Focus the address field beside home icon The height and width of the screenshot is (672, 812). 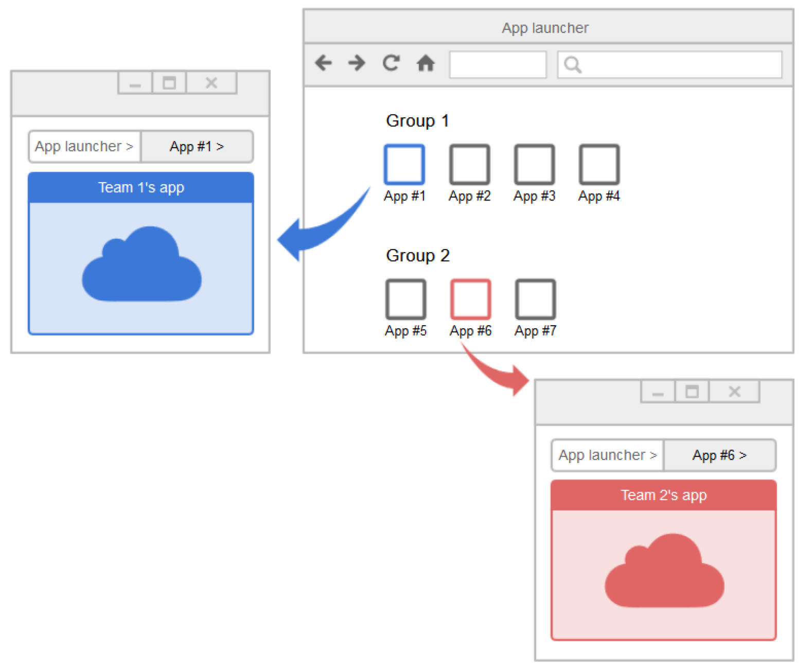click(498, 64)
